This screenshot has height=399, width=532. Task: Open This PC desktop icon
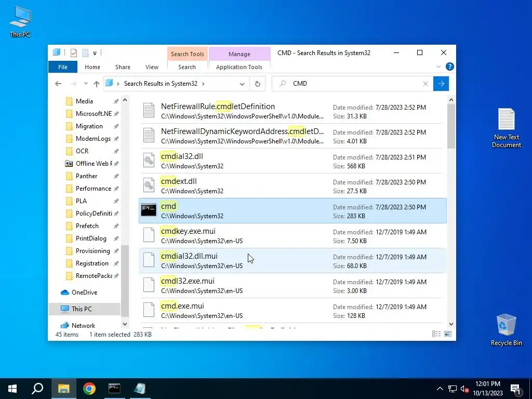click(20, 21)
